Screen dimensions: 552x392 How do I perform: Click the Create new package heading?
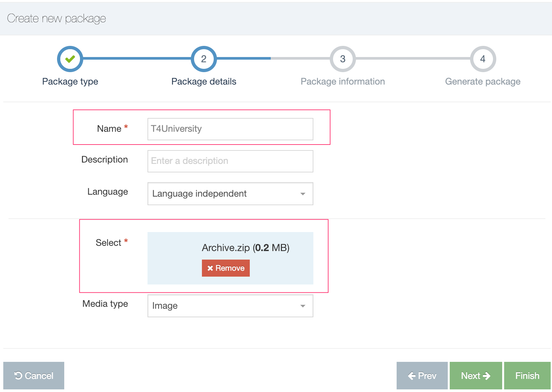click(x=56, y=18)
